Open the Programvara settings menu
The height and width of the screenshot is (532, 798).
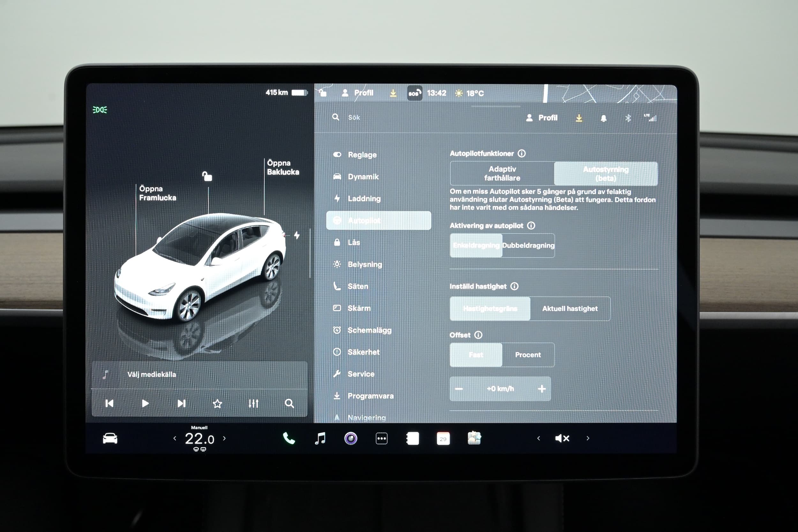click(x=379, y=396)
